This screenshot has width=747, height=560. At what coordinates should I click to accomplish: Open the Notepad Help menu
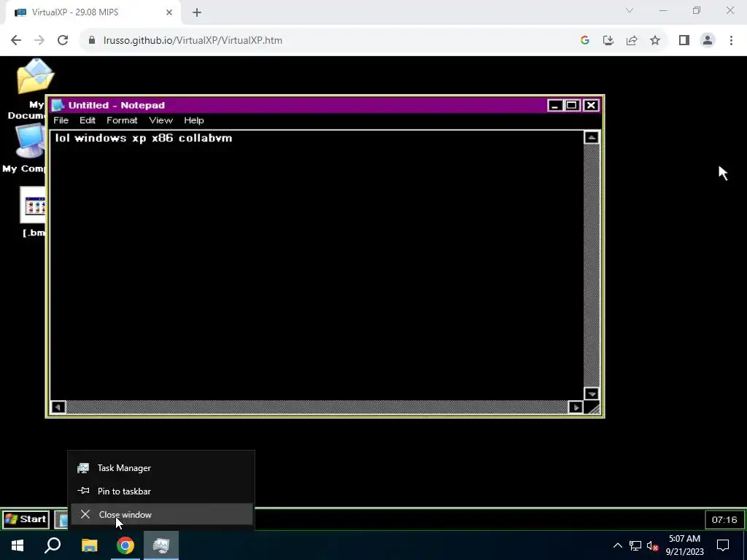(194, 120)
